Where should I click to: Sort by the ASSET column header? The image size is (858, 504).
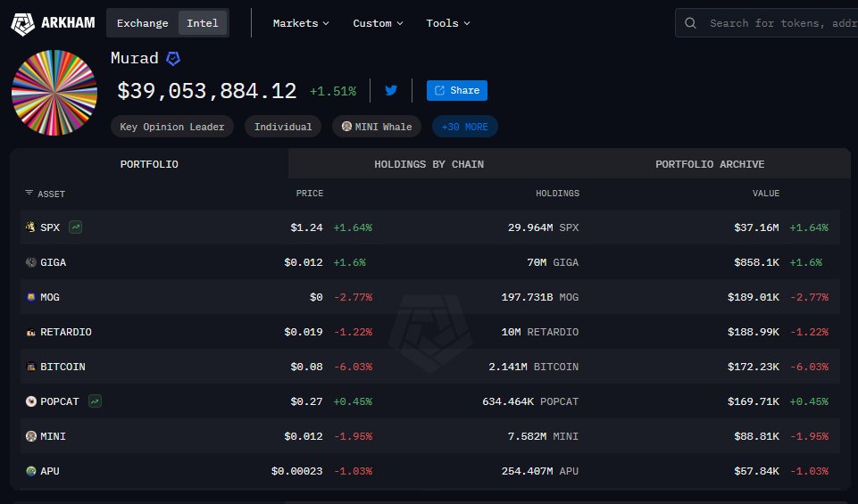click(51, 194)
